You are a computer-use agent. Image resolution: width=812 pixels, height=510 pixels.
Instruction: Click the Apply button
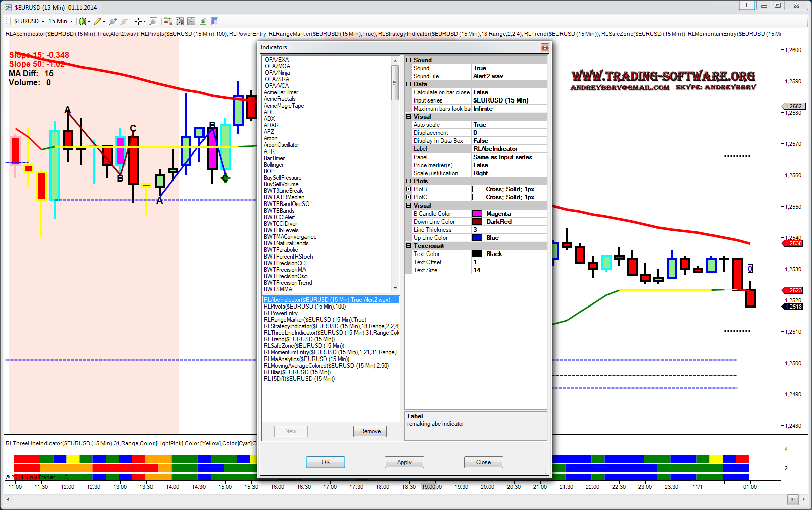(404, 462)
